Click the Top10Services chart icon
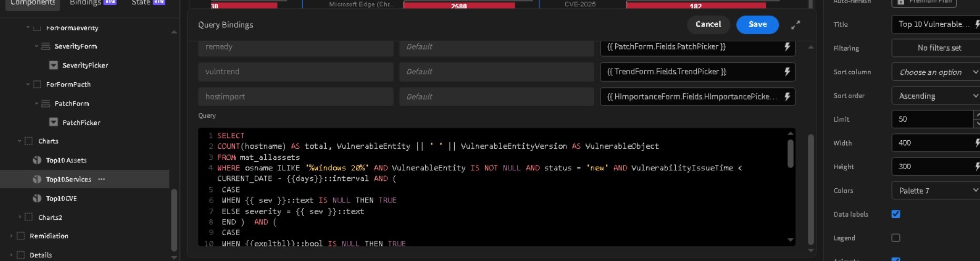The height and width of the screenshot is (261, 980). (x=37, y=179)
